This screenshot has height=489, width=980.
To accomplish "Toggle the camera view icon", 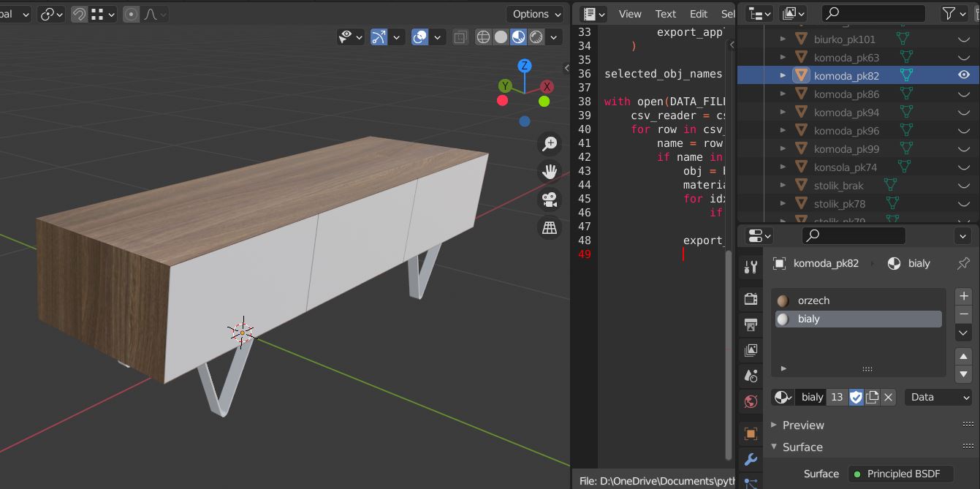I will (550, 200).
